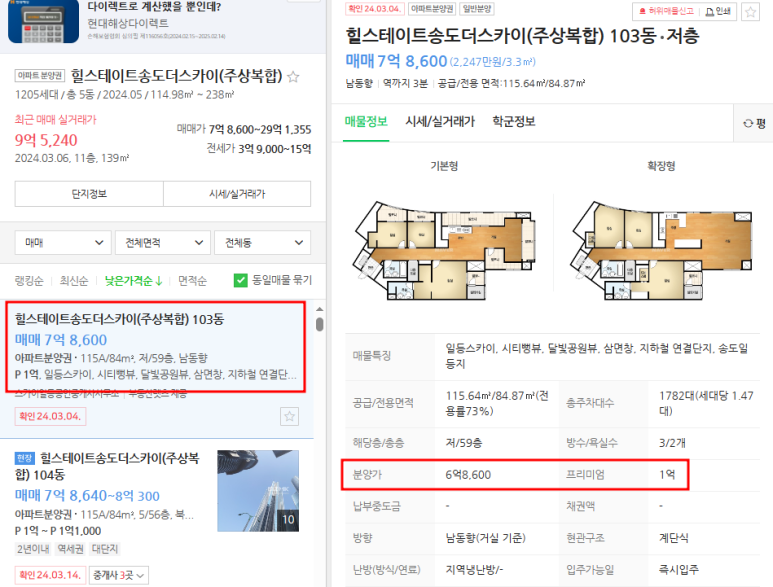Screen dimensions: 773x587
Task: Switch to the 시세/실거래가 tab in detail panel
Action: (x=440, y=122)
